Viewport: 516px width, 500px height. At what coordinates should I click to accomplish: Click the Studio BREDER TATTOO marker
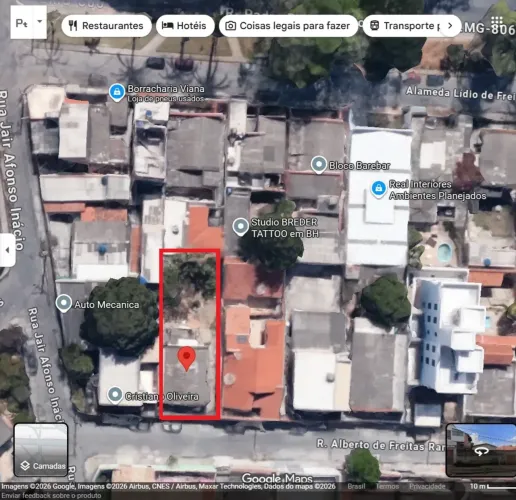pos(240,227)
